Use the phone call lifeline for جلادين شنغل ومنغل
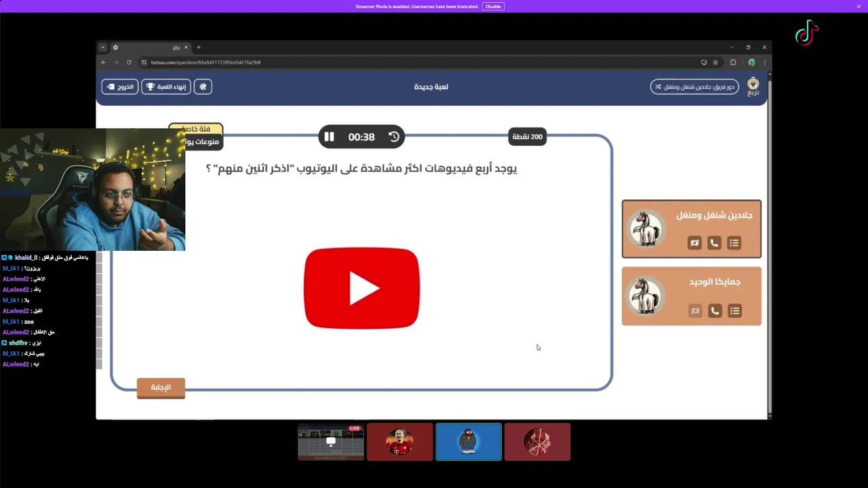868x488 pixels. 714,243
